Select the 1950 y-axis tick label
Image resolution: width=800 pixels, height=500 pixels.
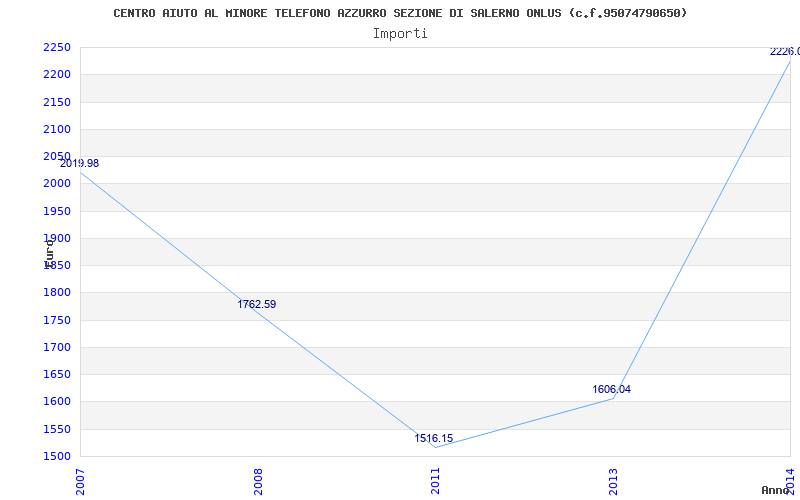click(x=56, y=211)
